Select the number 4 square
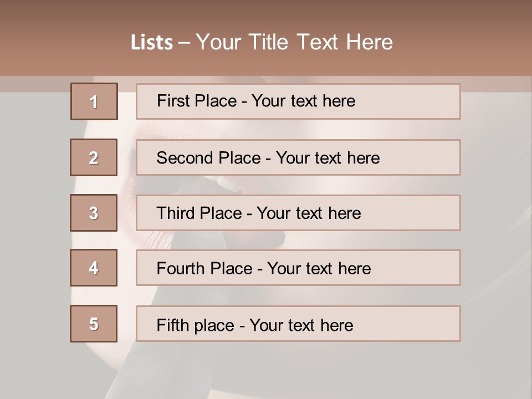The image size is (532, 399). pos(94,268)
